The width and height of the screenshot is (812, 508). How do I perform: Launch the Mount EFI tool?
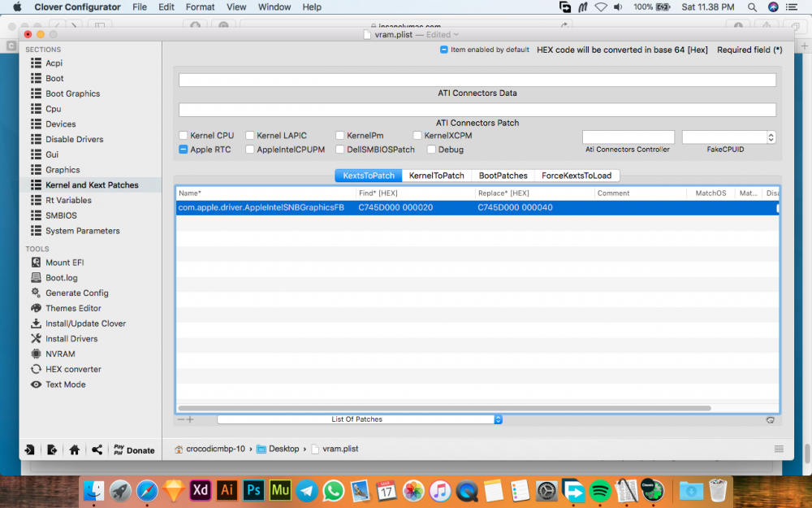[64, 263]
